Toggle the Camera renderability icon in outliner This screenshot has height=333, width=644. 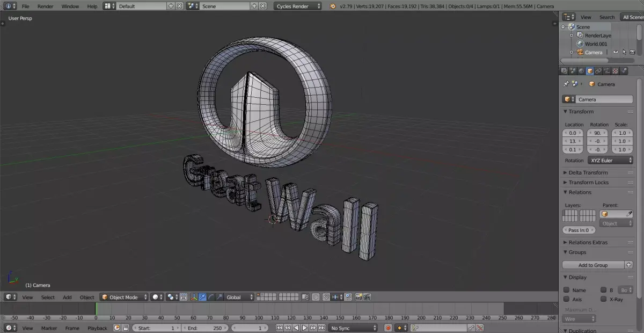pyautogui.click(x=632, y=52)
